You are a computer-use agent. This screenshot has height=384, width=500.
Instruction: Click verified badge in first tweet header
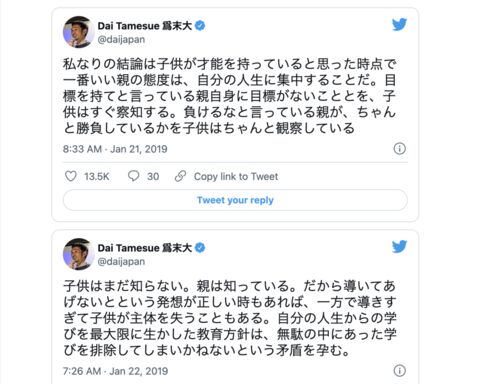tap(200, 26)
